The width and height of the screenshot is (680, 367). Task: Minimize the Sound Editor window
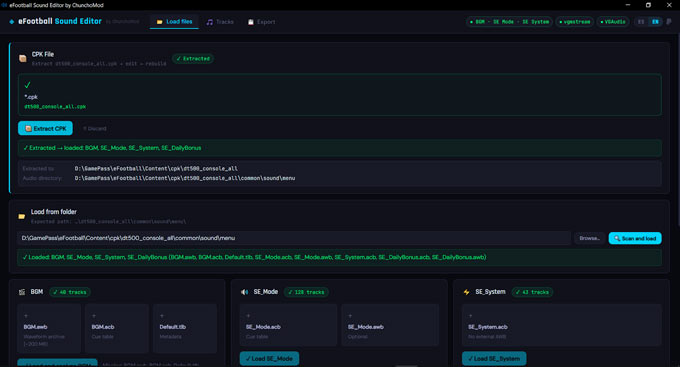[628, 5]
